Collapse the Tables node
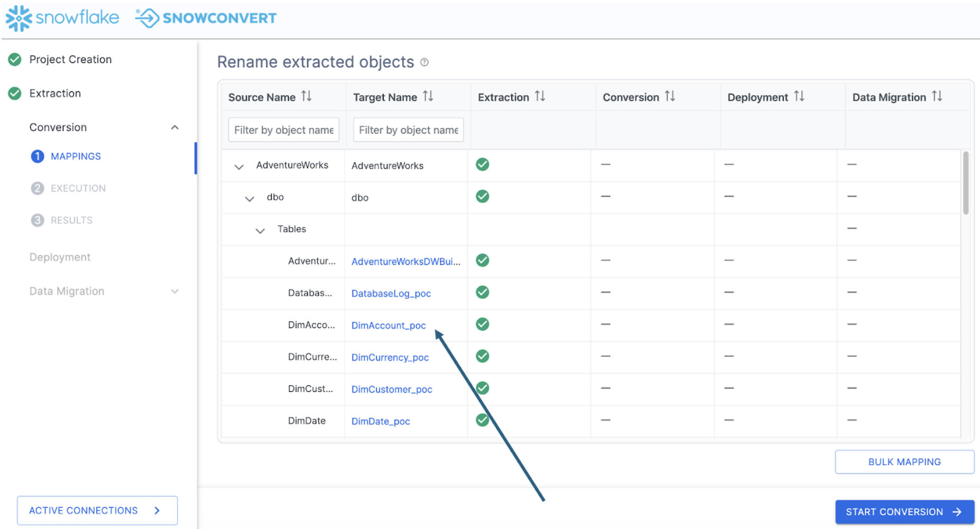Screen dimensions: 980x529 click(260, 230)
